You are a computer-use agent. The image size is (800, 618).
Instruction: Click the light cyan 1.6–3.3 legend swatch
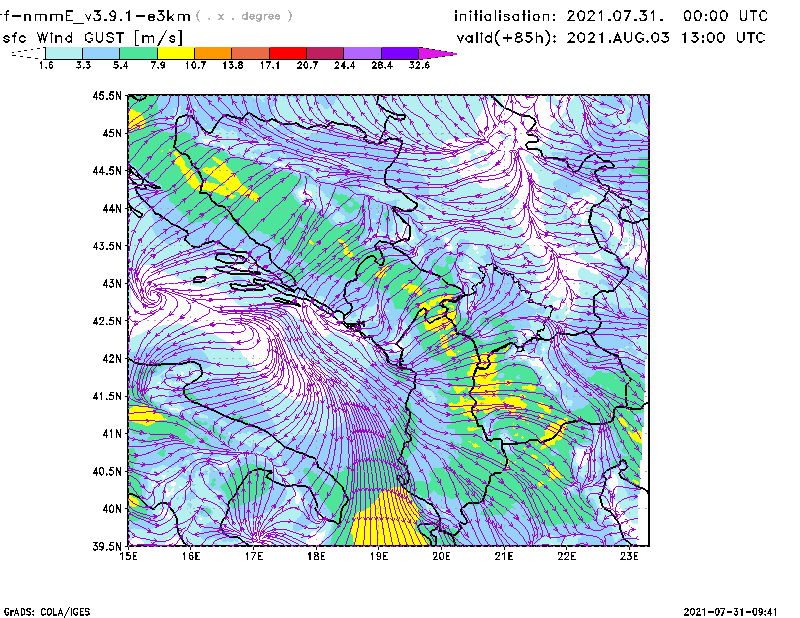64,53
